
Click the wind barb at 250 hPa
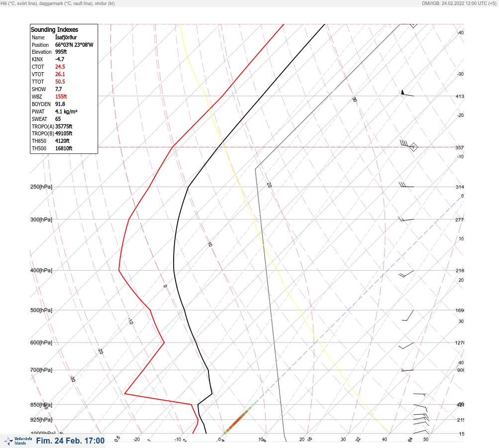(406, 185)
